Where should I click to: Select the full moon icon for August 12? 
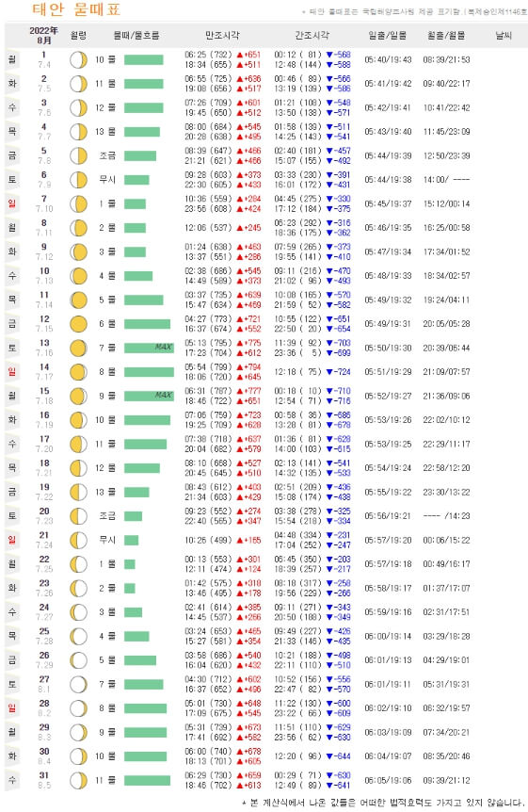click(x=79, y=324)
